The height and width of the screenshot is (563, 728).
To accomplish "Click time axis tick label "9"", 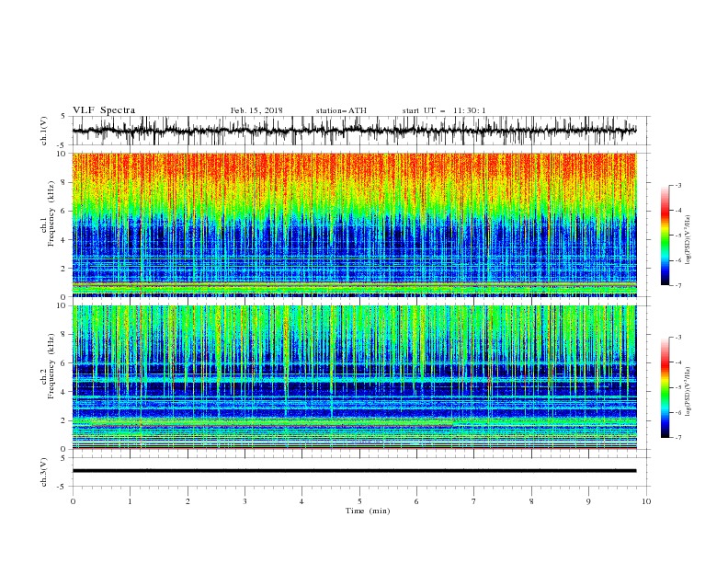I will [588, 501].
